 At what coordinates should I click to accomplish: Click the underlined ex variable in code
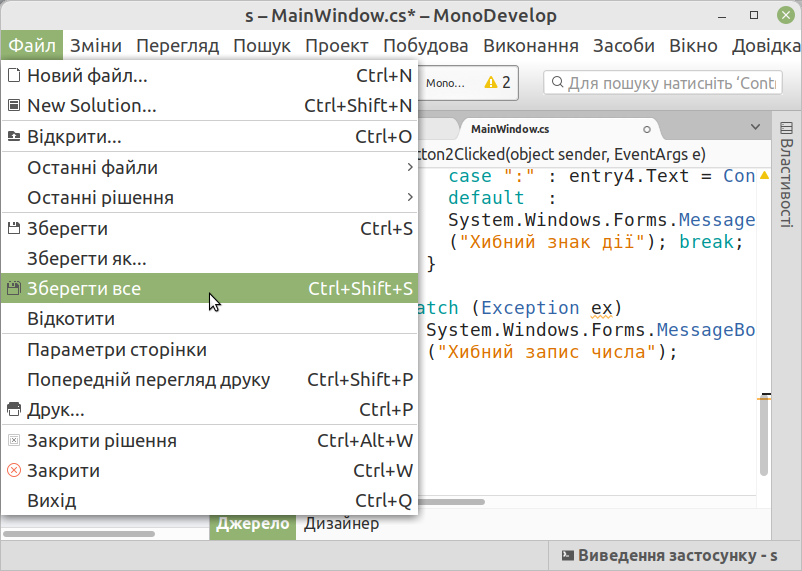point(602,309)
